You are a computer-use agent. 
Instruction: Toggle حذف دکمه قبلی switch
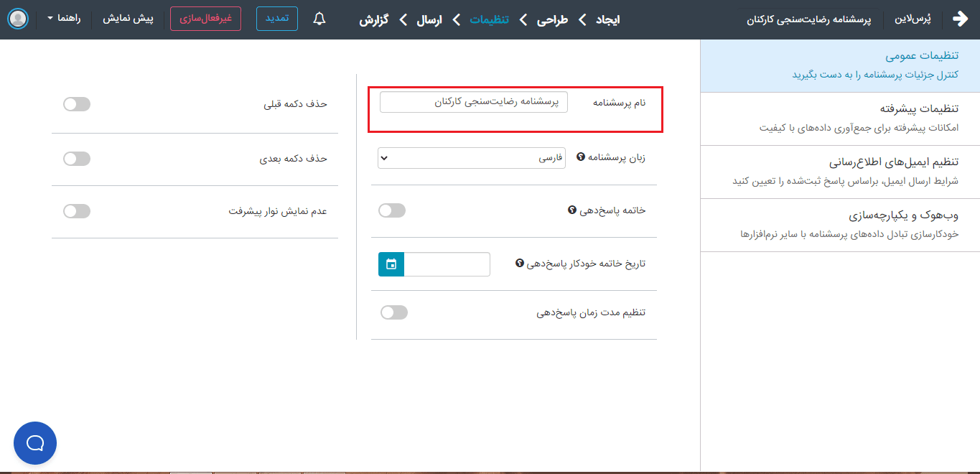pyautogui.click(x=77, y=104)
